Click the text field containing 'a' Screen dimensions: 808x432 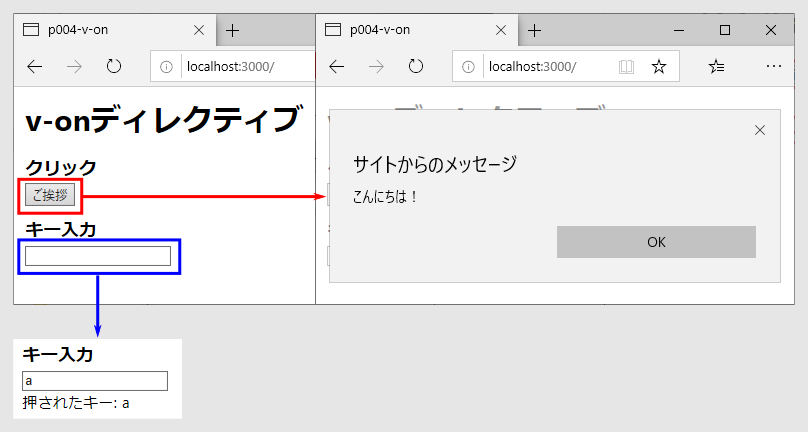click(x=95, y=381)
